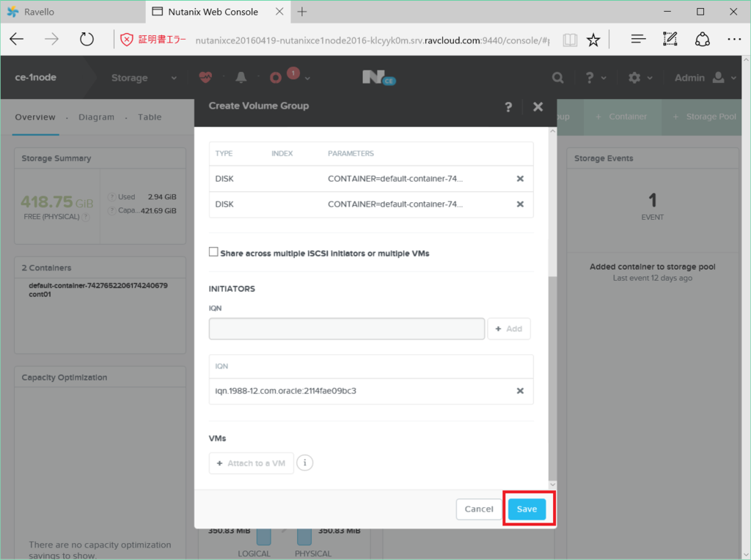Make a web note icon
This screenshot has width=751, height=560.
tap(670, 40)
